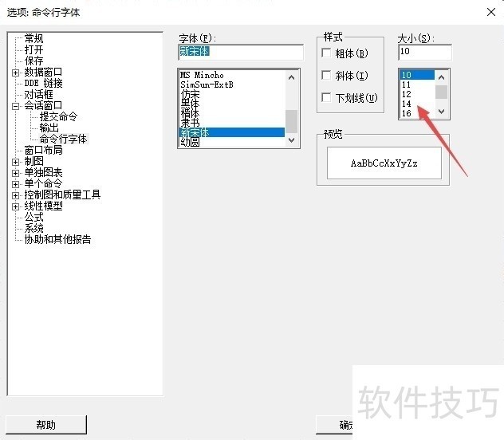The height and width of the screenshot is (440, 504).
Task: Check the 下划线(U) underline option
Action: click(326, 97)
